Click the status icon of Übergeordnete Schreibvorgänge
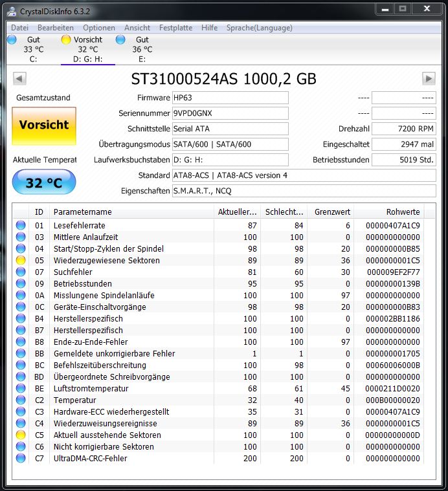The image size is (448, 491). (21, 376)
